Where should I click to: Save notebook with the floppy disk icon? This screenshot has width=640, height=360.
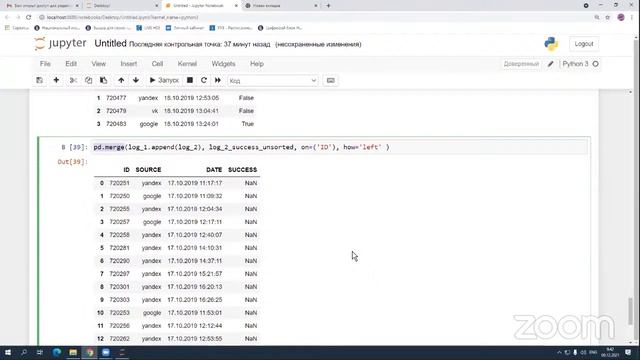pyautogui.click(x=40, y=80)
